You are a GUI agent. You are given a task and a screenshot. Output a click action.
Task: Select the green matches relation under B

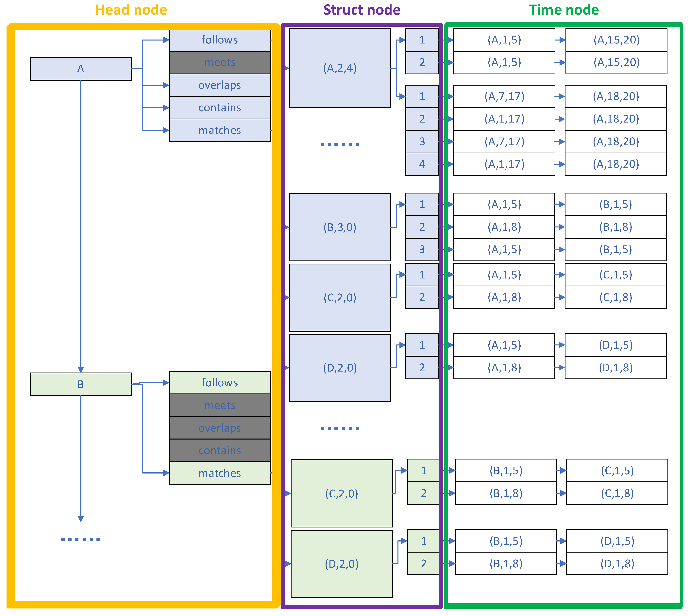click(x=220, y=473)
